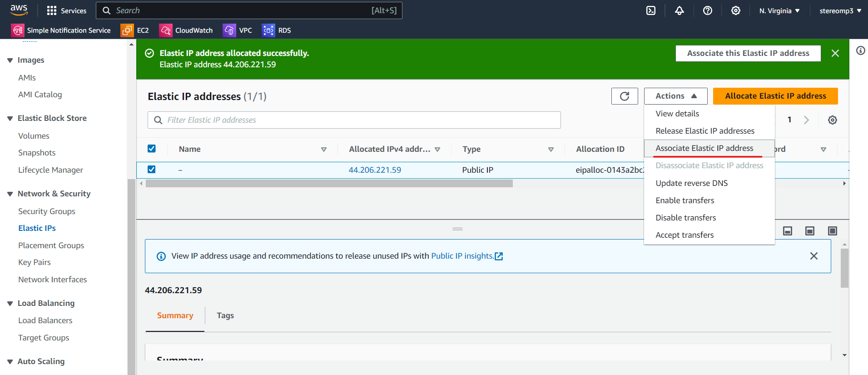Image resolution: width=868 pixels, height=375 pixels.
Task: Sort by the Name column arrow
Action: coord(324,149)
